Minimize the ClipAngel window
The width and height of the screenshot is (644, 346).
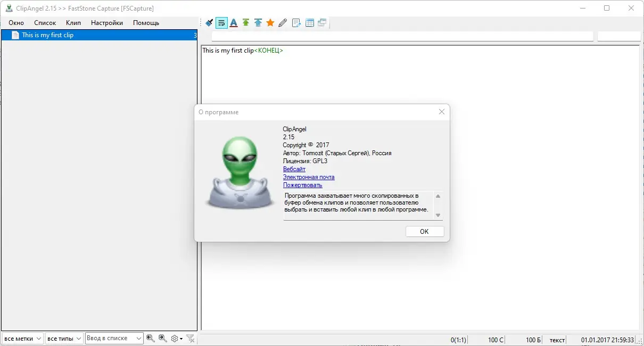point(582,8)
